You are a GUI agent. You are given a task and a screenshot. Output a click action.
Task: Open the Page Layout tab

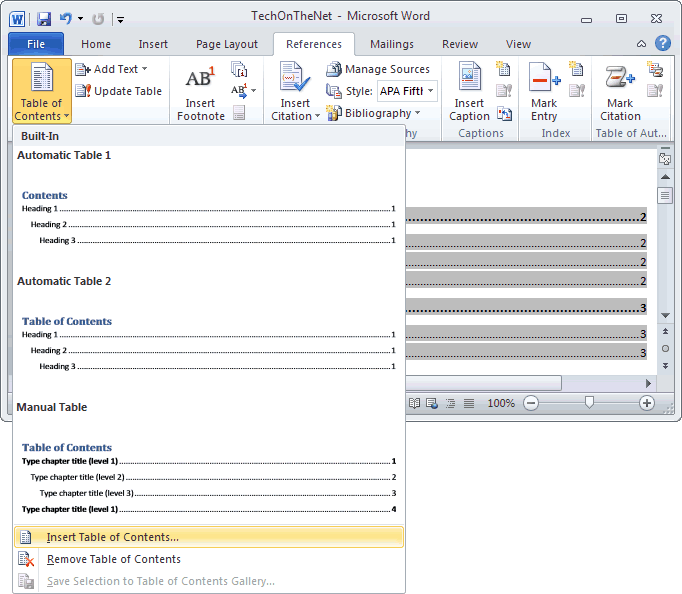coord(227,44)
